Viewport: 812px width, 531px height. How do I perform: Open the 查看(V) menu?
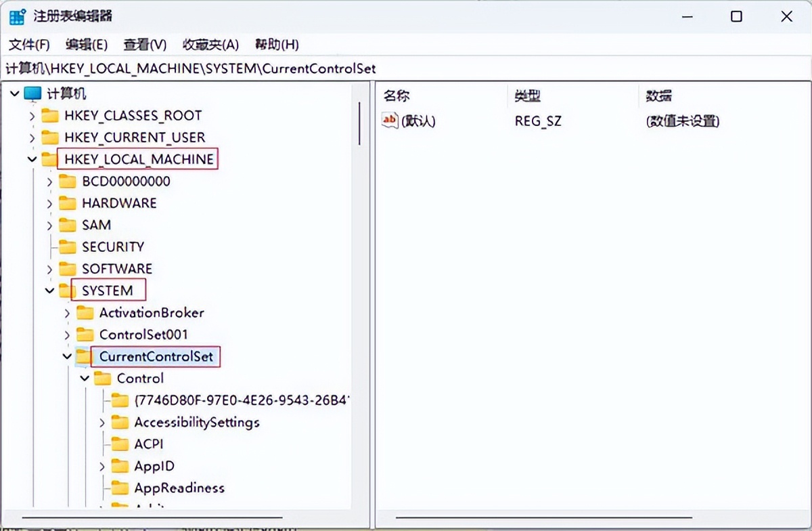coord(145,45)
